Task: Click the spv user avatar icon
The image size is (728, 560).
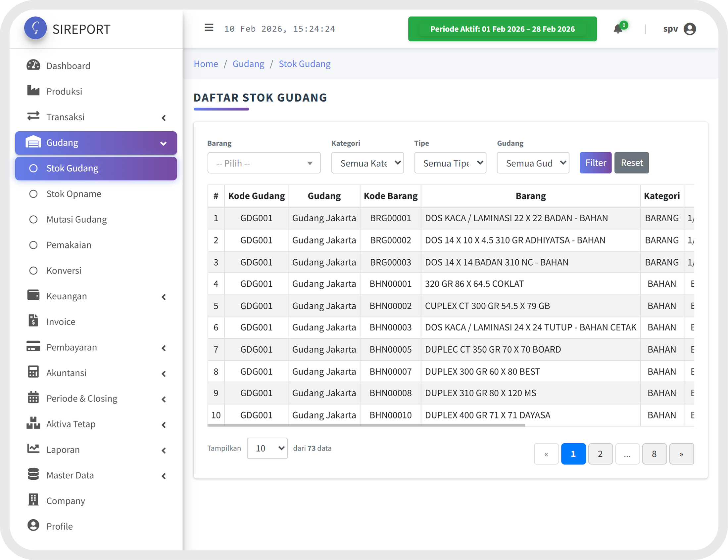Action: click(689, 29)
